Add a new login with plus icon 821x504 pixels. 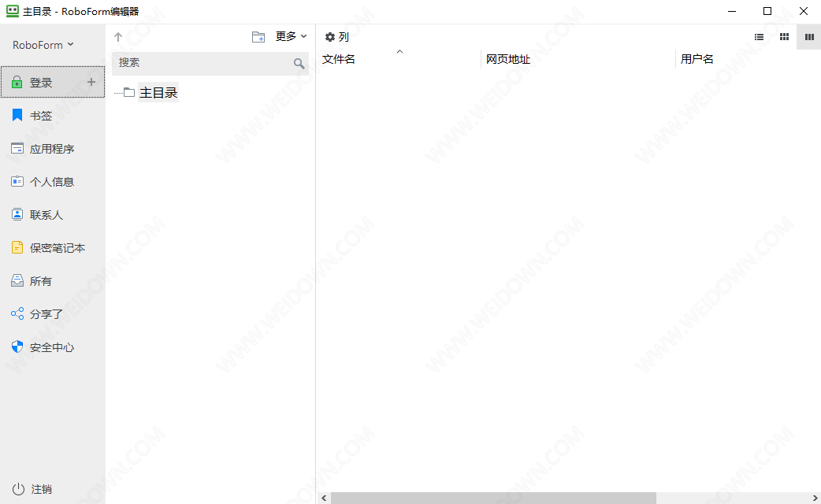point(91,82)
